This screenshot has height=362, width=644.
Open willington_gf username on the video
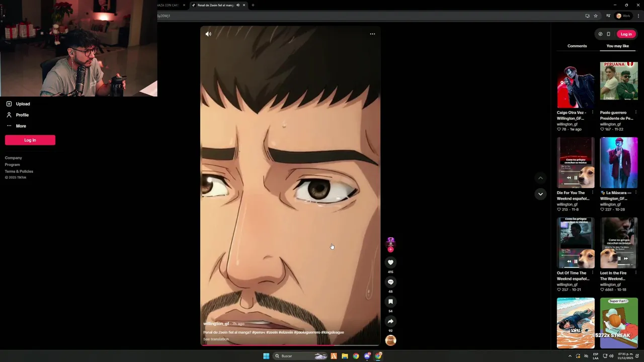(216, 324)
